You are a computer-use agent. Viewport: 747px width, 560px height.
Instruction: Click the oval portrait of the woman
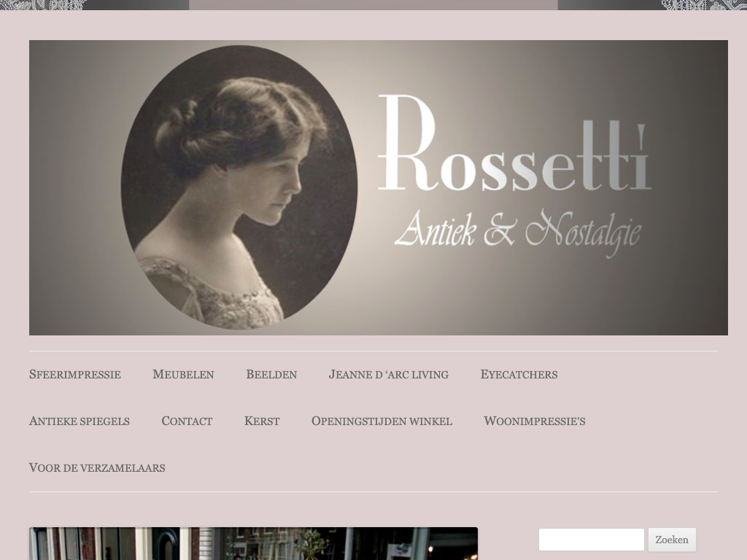click(x=239, y=187)
